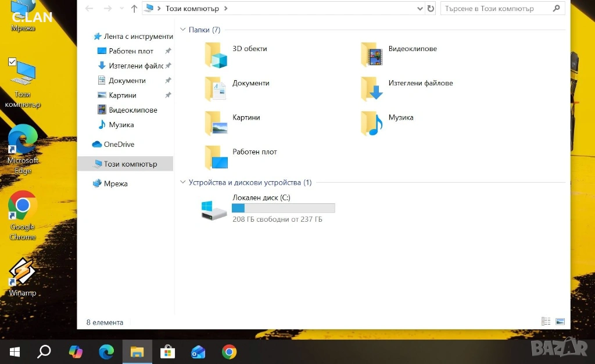Collapse Устройства и дискови устройства group

point(183,182)
